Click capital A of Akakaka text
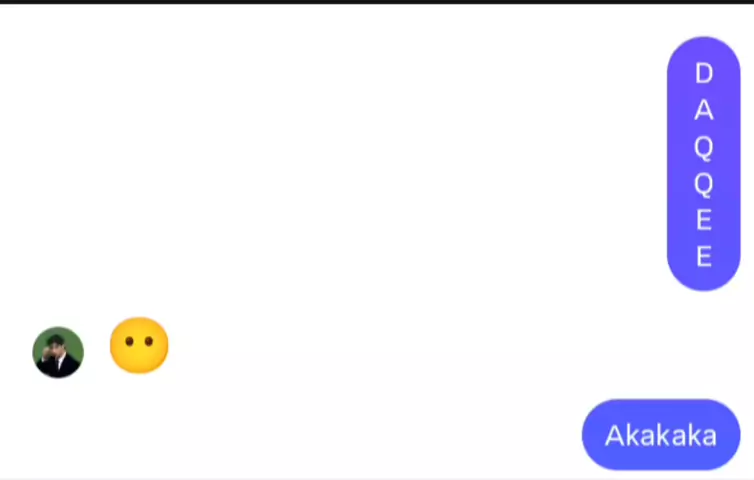This screenshot has width=754, height=480. click(615, 436)
